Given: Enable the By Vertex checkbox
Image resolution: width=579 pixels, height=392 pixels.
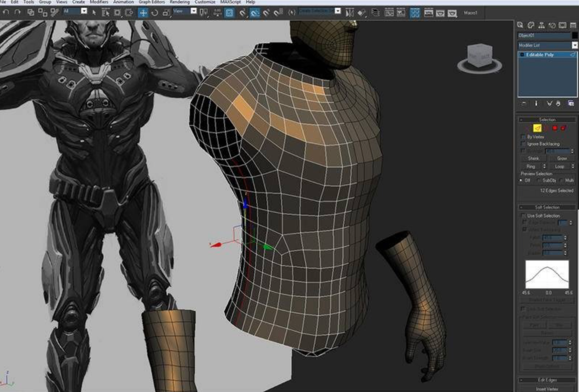Looking at the screenshot, I should coord(523,137).
